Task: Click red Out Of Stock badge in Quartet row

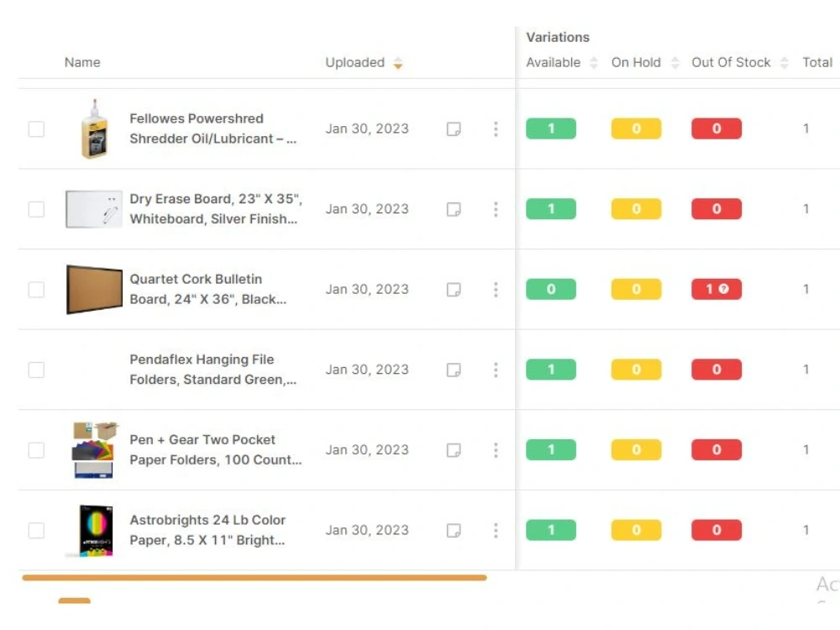Action: pyautogui.click(x=717, y=289)
